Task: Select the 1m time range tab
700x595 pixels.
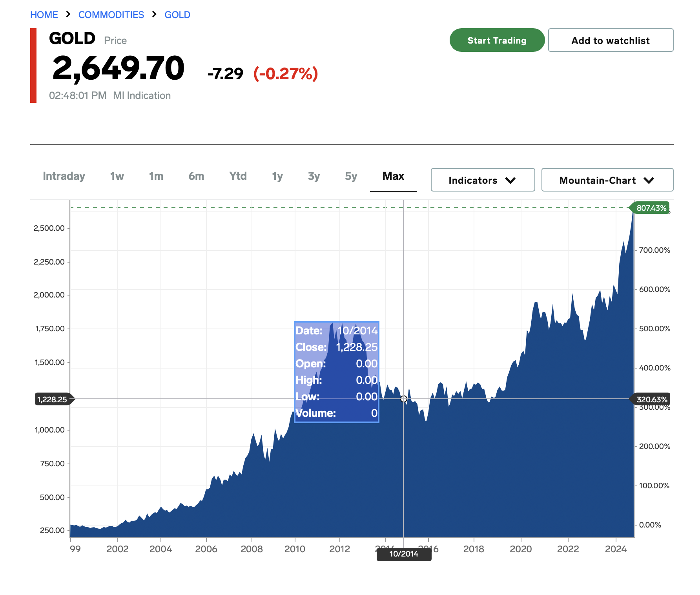Action: coord(156,176)
